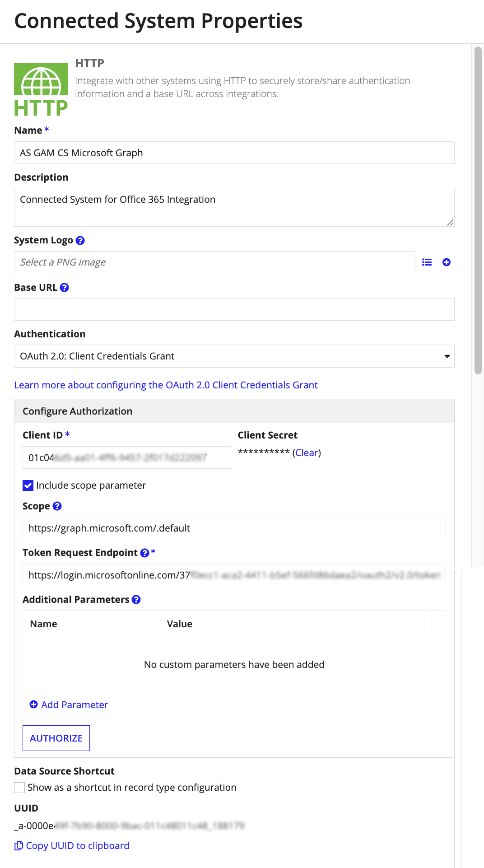Screen dimensions: 484x868
Task: Focus the Description text area
Action: [x=234, y=207]
